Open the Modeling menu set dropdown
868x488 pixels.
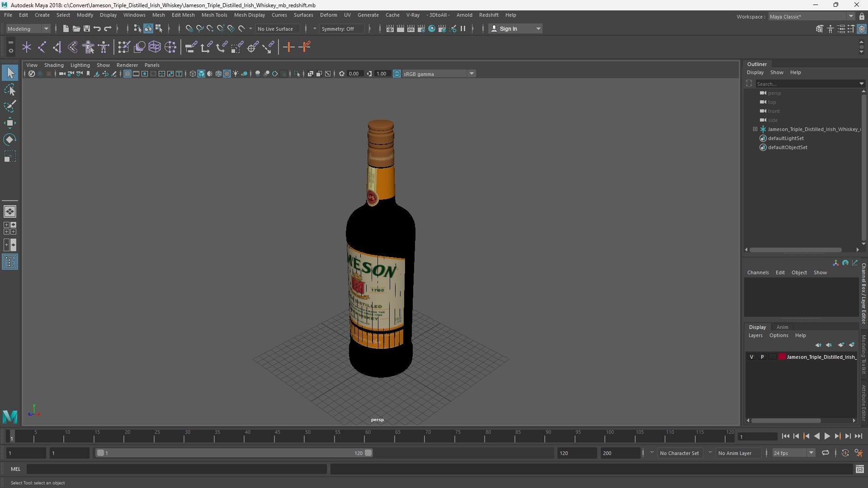coord(28,28)
